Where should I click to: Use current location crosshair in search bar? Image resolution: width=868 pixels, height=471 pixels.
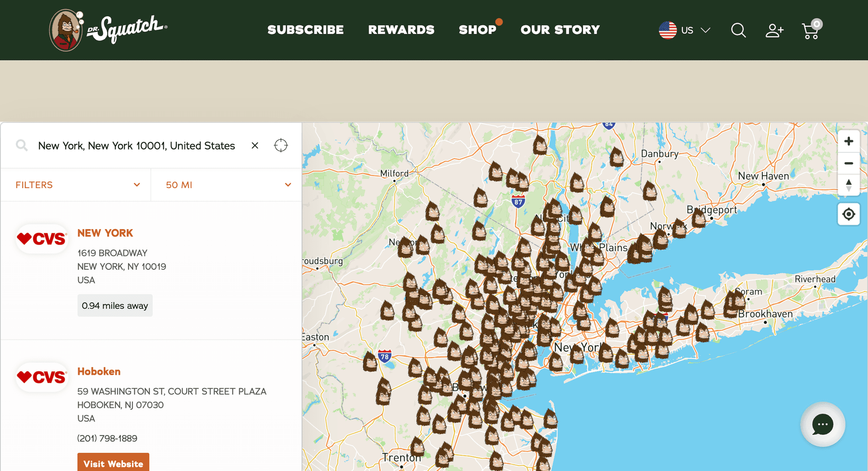click(281, 146)
